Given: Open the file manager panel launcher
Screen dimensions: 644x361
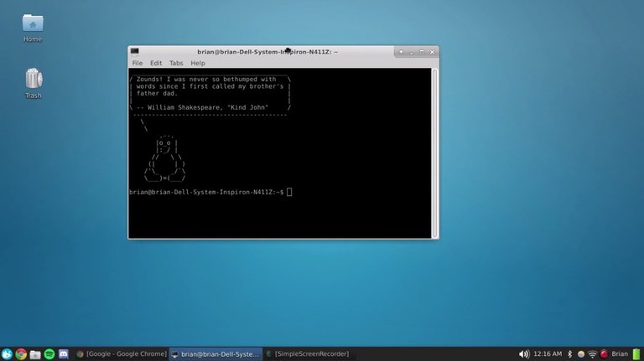Looking at the screenshot, I should point(35,354).
